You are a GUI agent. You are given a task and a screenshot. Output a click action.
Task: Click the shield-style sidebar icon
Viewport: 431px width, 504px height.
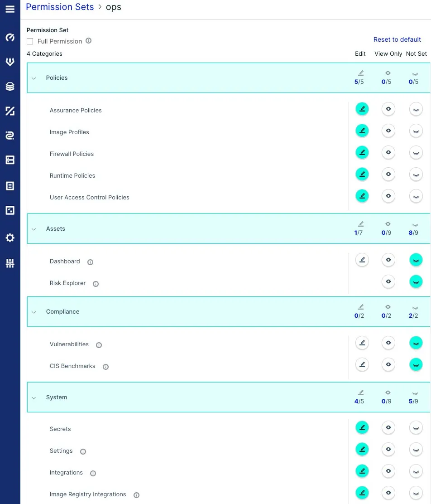click(x=10, y=62)
